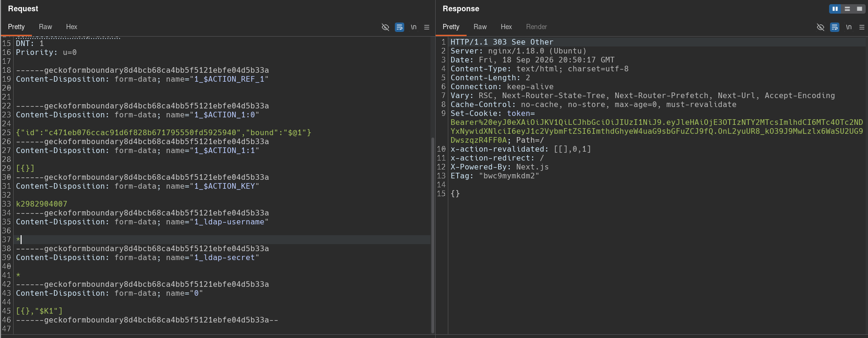The width and height of the screenshot is (868, 338).
Task: Click the 'Set-Cookie: token=' header line
Action: click(x=492, y=114)
